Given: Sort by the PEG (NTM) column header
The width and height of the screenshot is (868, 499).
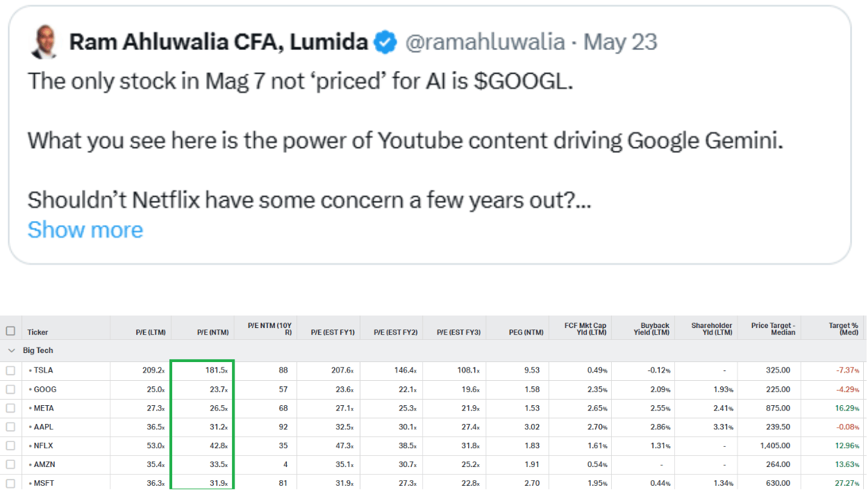Looking at the screenshot, I should click(x=525, y=332).
